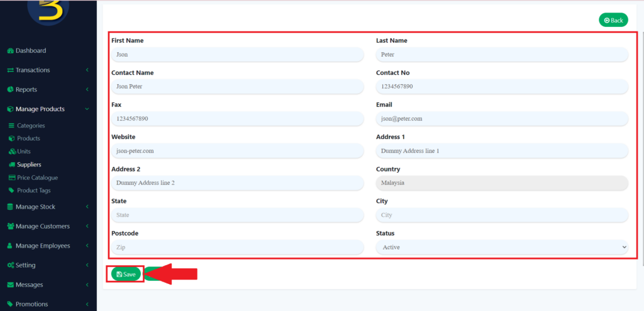This screenshot has width=644, height=311.
Task: Select the Postcode input box
Action: coord(237,248)
